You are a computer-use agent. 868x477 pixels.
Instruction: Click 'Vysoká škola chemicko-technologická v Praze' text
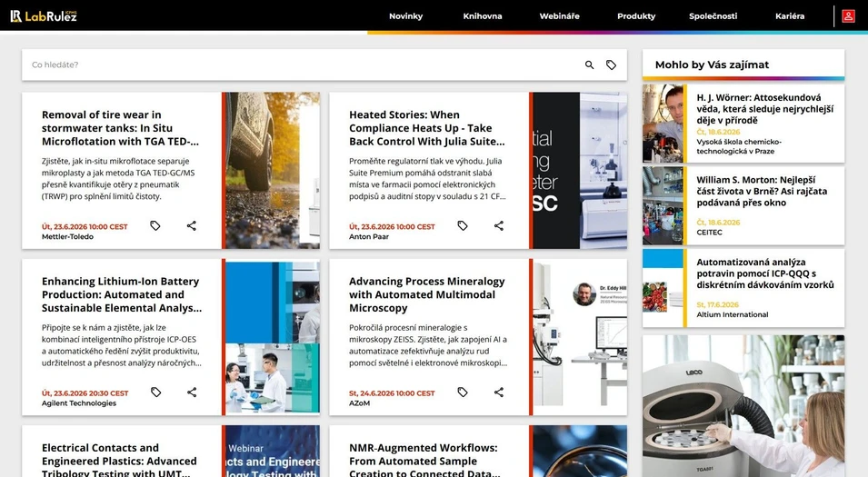[x=739, y=146]
